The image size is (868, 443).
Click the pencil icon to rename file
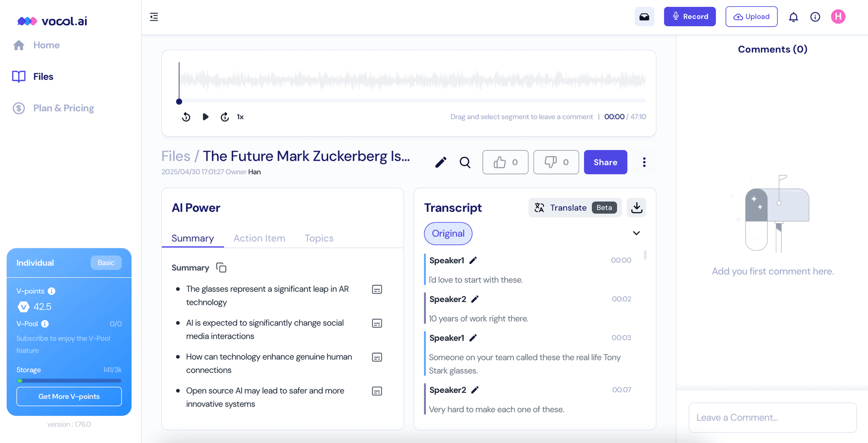coord(441,163)
